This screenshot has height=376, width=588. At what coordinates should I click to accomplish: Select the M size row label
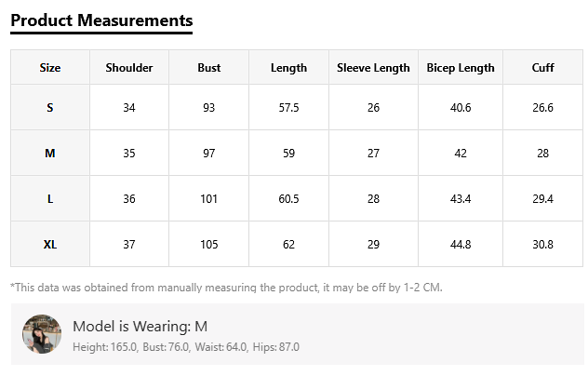click(50, 154)
